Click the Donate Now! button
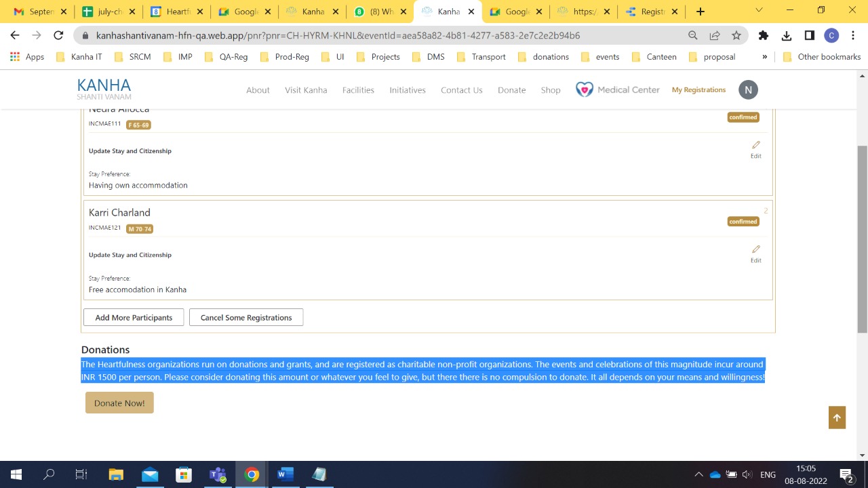 119,403
